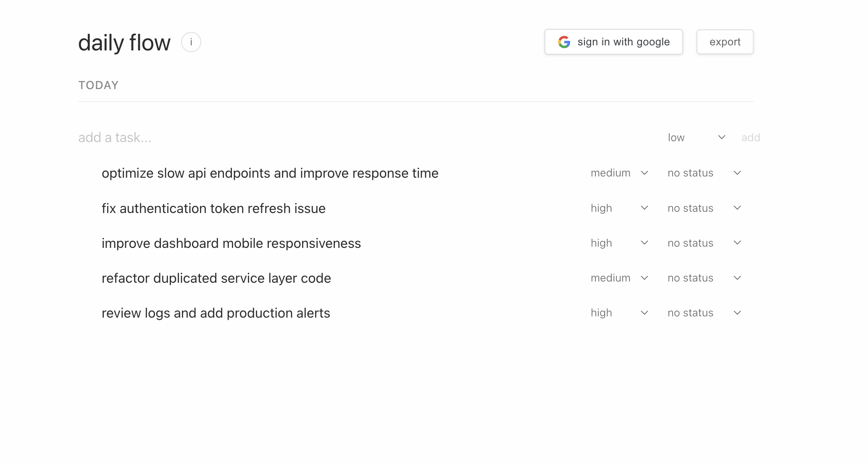Open priority dropdown for review logs task
Screen dimensions: 868x463
619,313
